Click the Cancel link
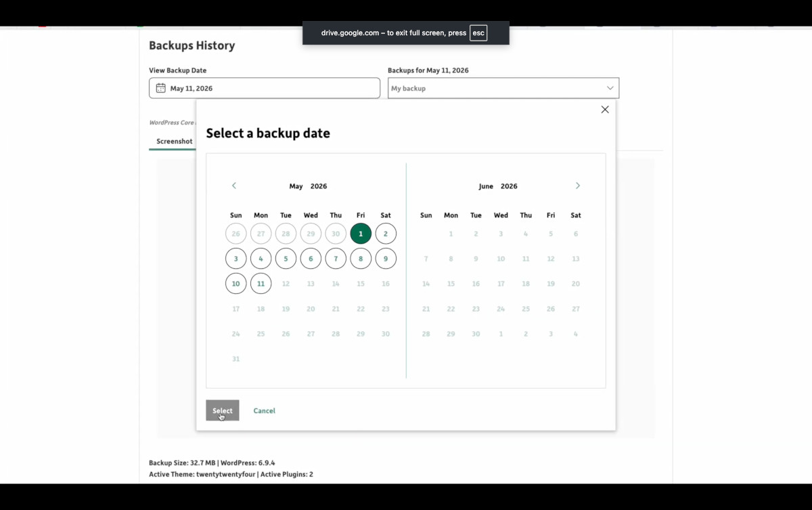 [x=264, y=410]
